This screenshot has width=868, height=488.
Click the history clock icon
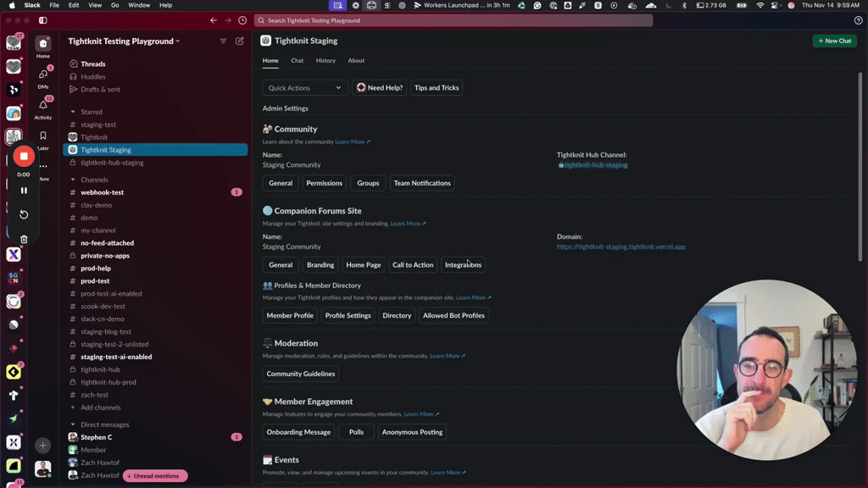242,20
